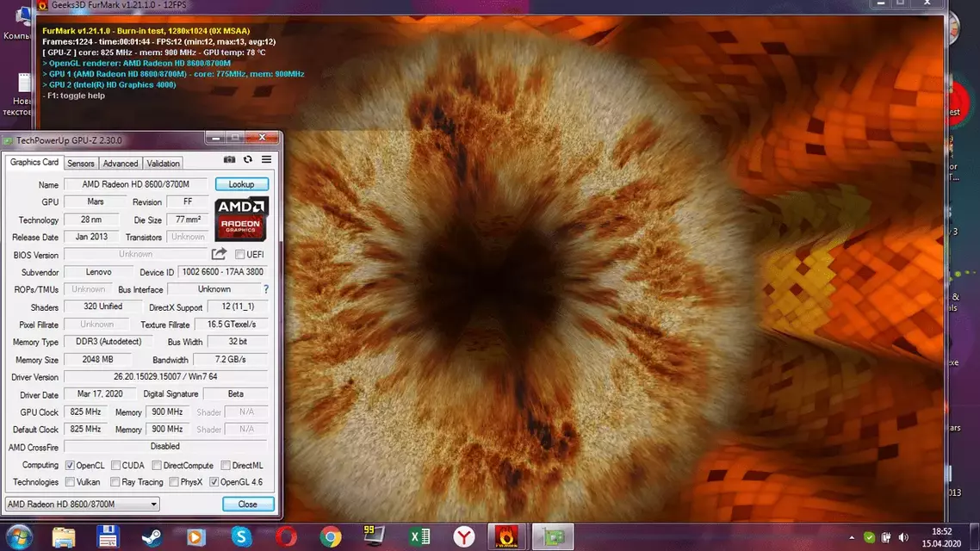Show hidden system tray icons

point(851,537)
